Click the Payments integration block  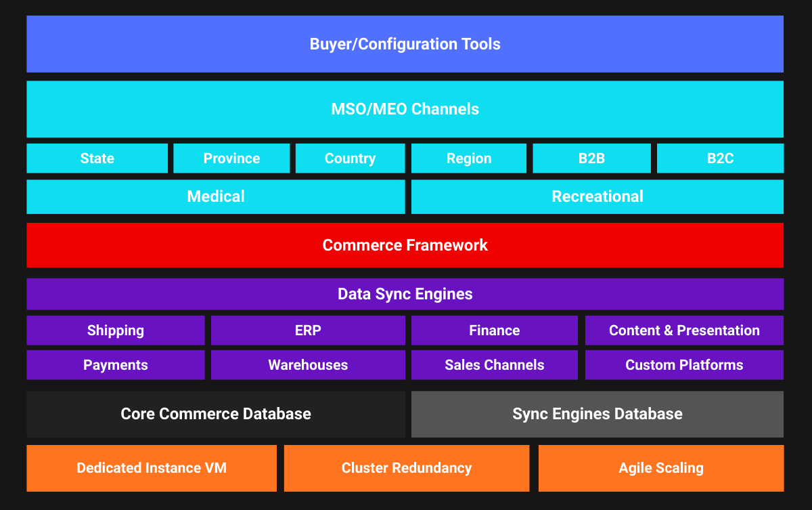116,364
